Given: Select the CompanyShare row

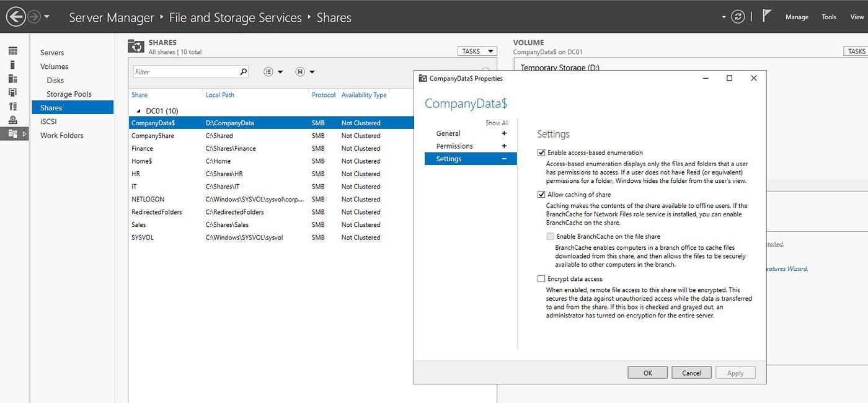Looking at the screenshot, I should pyautogui.click(x=271, y=136).
